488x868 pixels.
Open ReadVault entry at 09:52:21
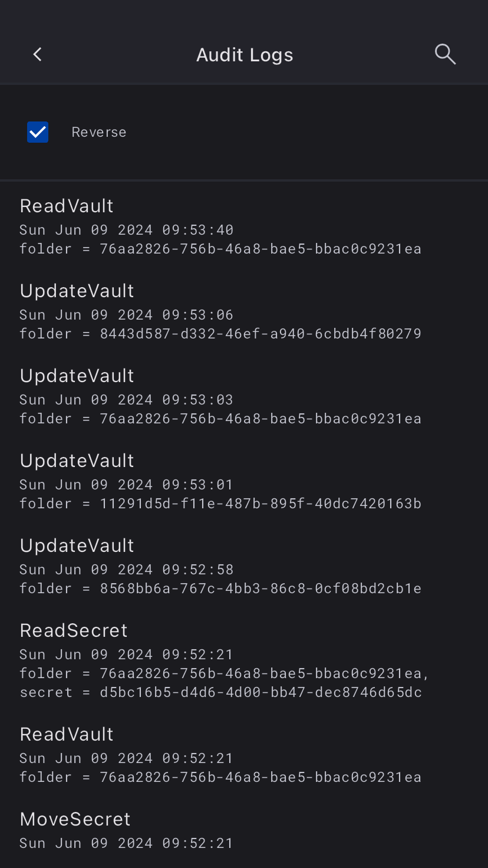244,755
